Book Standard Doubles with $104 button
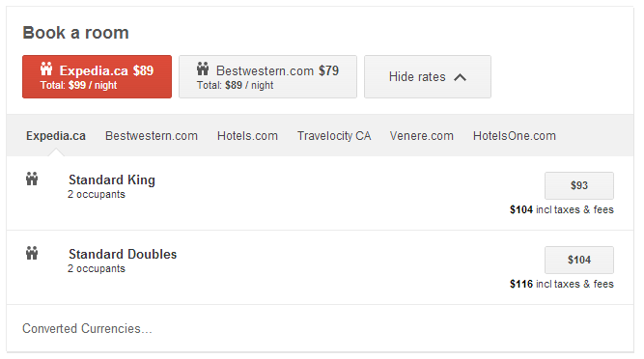Screen dimensions: 644x359 [579, 260]
